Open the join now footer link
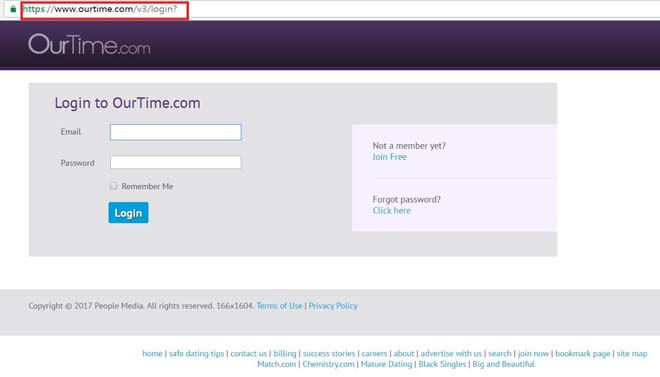660x377 pixels. click(533, 353)
